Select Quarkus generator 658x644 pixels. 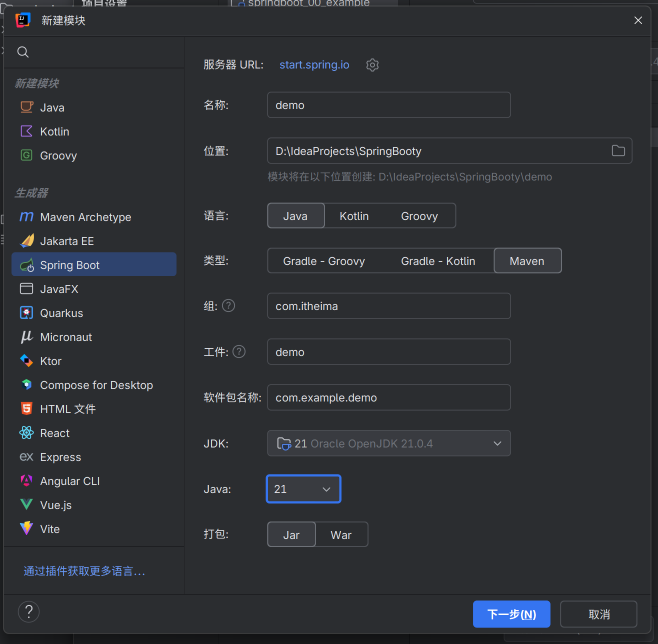94,313
